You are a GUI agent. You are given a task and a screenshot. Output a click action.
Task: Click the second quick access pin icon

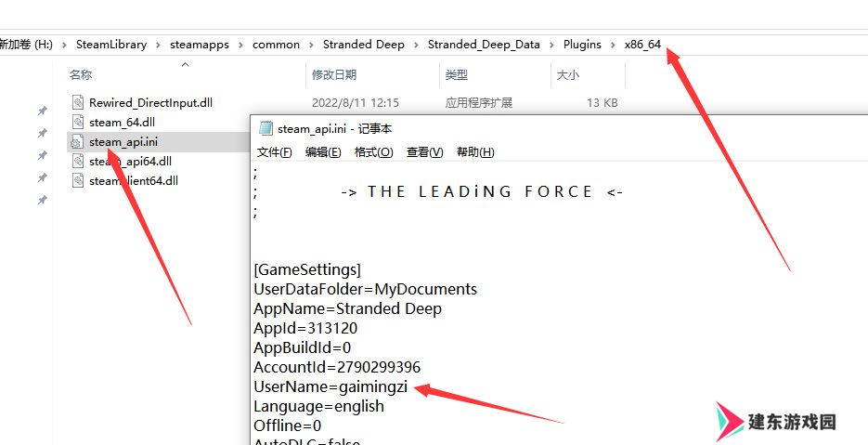(x=42, y=133)
